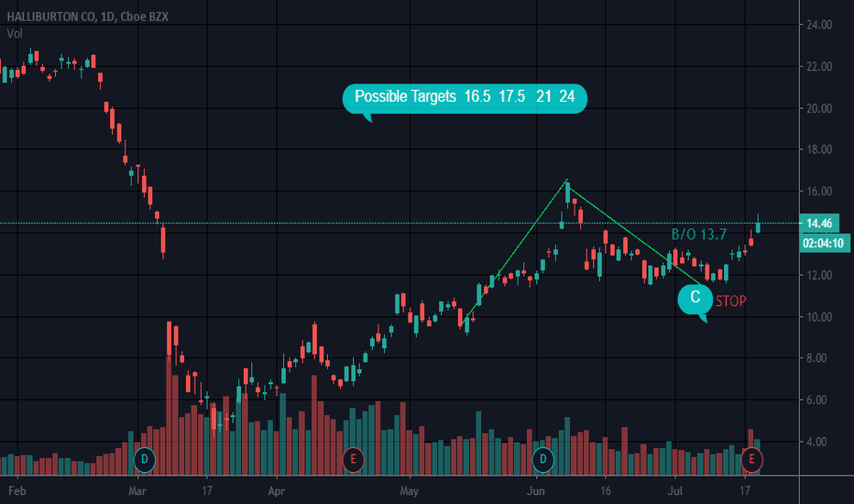Select the rising green trend line
The width and height of the screenshot is (854, 504).
(x=515, y=251)
